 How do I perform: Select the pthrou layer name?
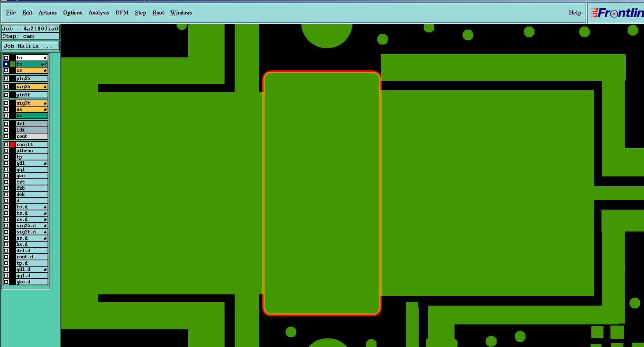point(32,151)
